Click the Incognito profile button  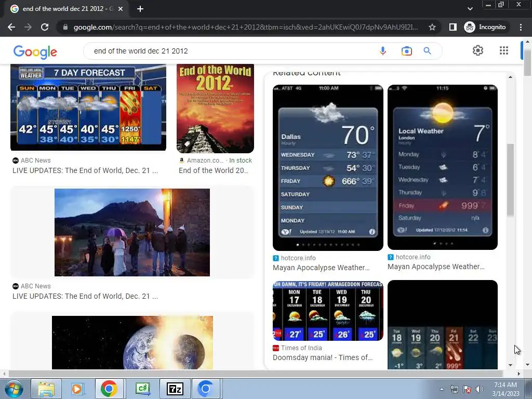tap(485, 27)
